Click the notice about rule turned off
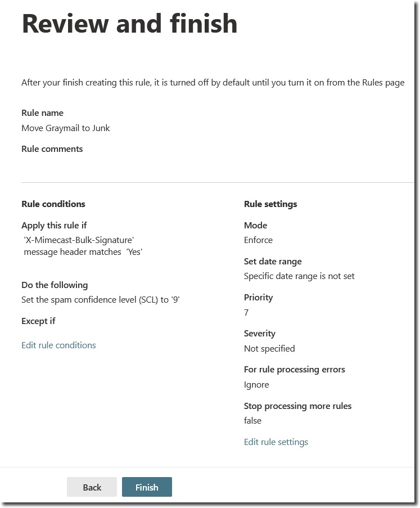Image resolution: width=420 pixels, height=508 pixels. [213, 83]
